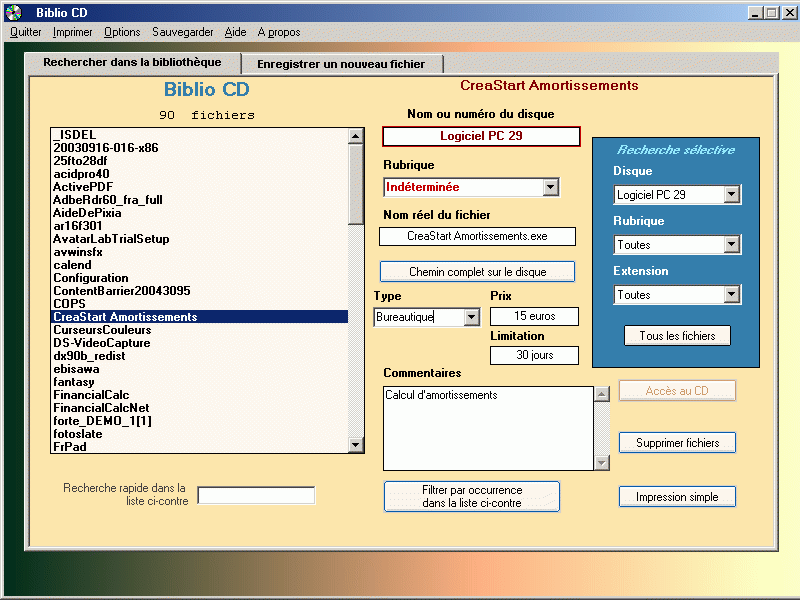Screen dimensions: 800x600
Task: Select CurseursCouleurs in the file list
Action: 199,330
